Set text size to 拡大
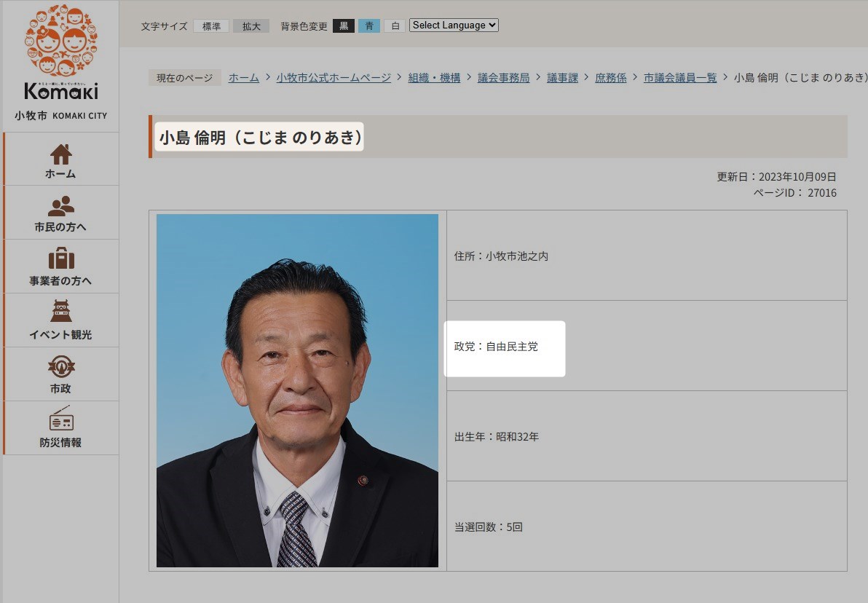The image size is (868, 603). point(250,26)
